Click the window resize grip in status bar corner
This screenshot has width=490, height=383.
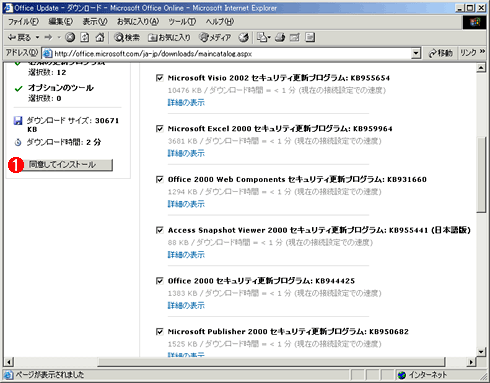coord(482,376)
